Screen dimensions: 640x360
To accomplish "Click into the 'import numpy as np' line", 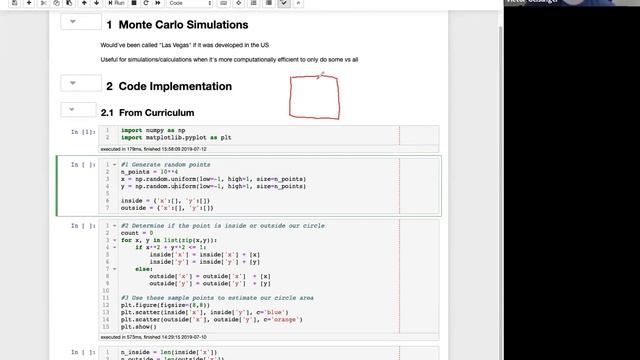I will (153, 130).
